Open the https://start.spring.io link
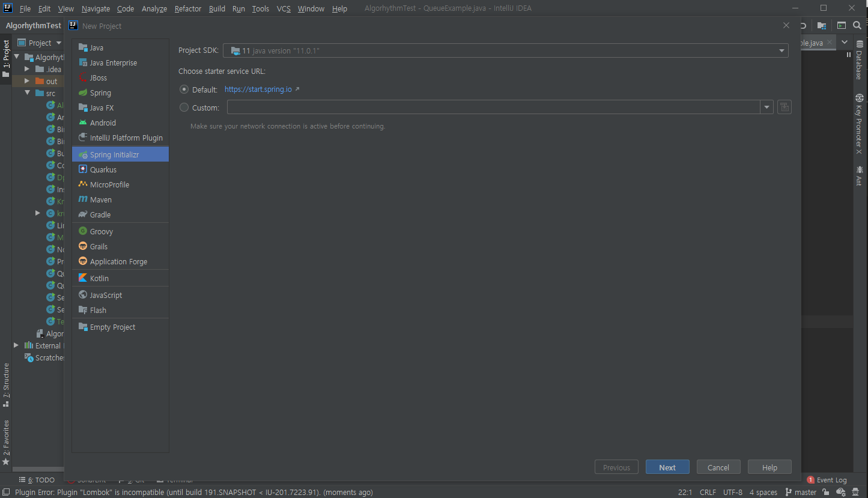 click(258, 90)
